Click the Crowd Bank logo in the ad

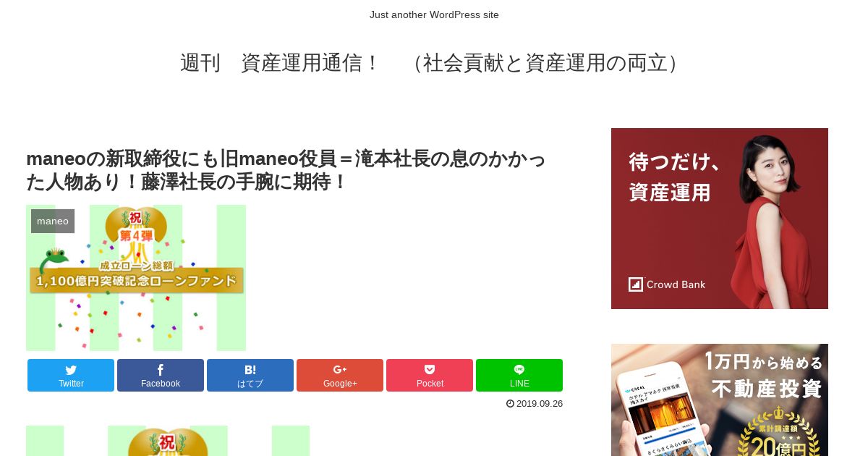click(667, 284)
